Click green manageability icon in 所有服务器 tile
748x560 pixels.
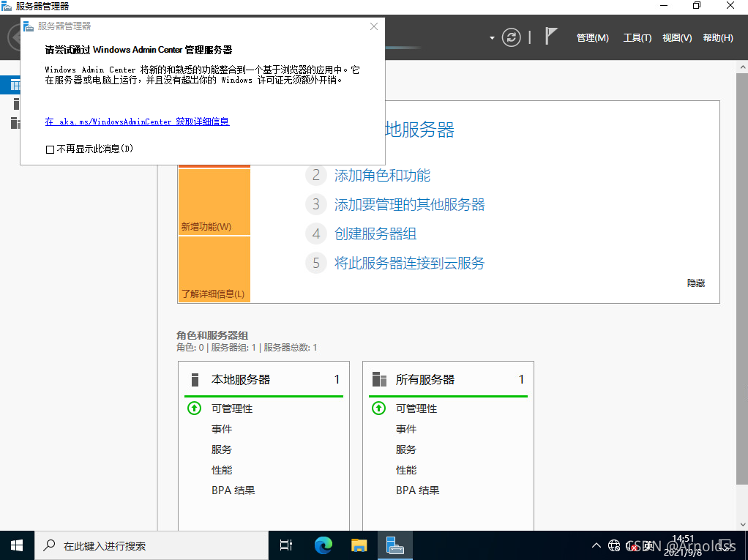coord(379,408)
